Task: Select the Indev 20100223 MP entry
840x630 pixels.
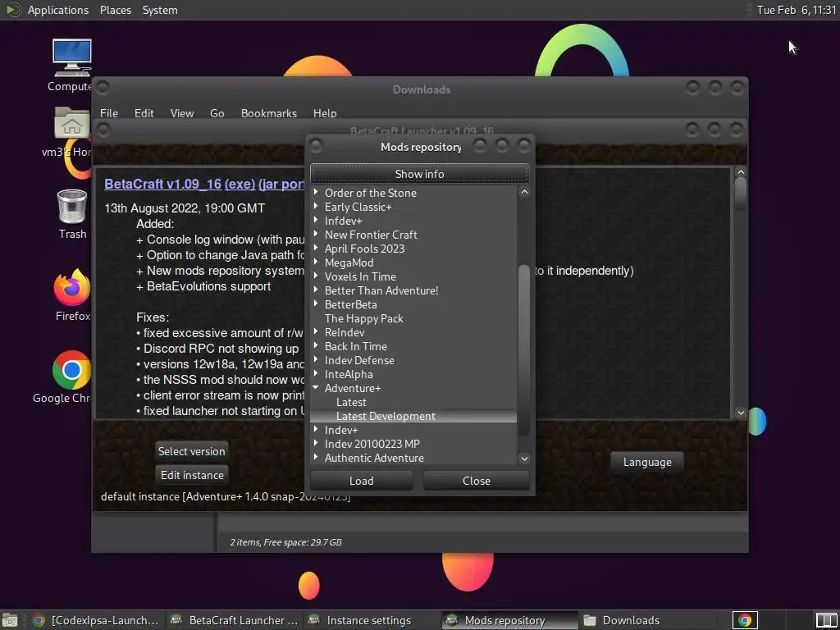Action: pyautogui.click(x=372, y=444)
